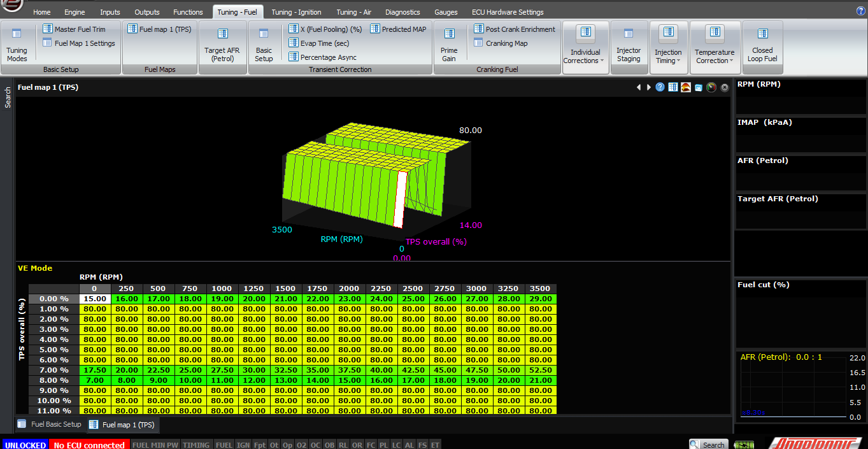Go to next map with right arrow
This screenshot has width=868, height=449.
tap(649, 87)
